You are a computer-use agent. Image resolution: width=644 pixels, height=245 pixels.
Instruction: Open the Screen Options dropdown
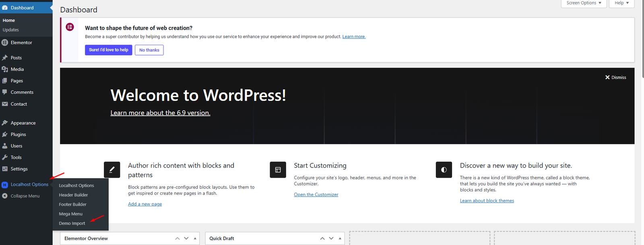point(583,3)
